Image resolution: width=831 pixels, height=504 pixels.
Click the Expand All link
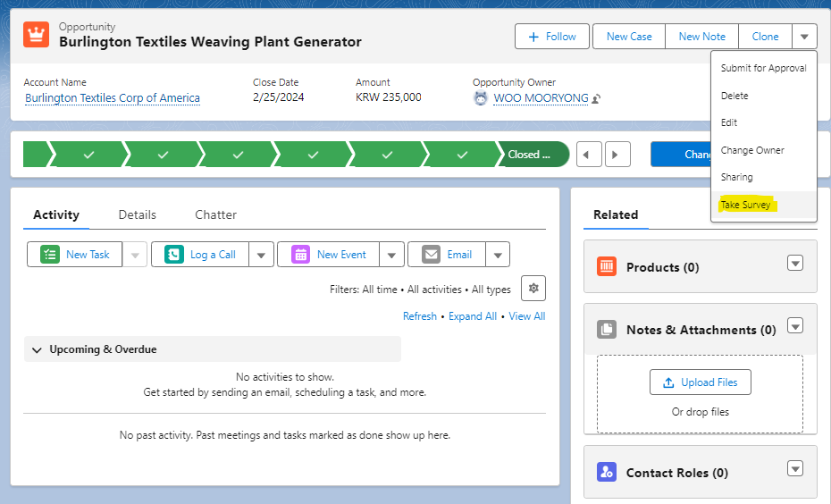pyautogui.click(x=473, y=316)
